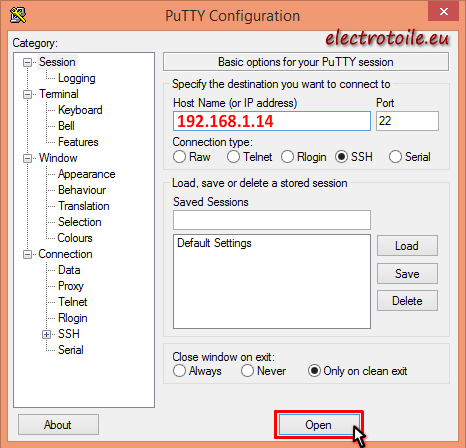Open the Selection settings category
The width and height of the screenshot is (466, 448).
pyautogui.click(x=80, y=222)
